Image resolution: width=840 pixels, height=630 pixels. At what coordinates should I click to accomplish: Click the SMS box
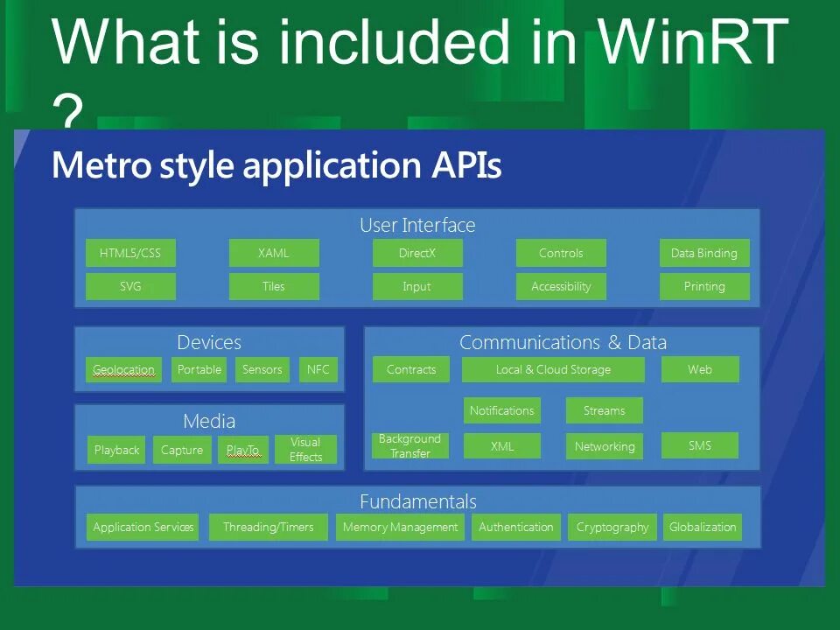pyautogui.click(x=700, y=445)
